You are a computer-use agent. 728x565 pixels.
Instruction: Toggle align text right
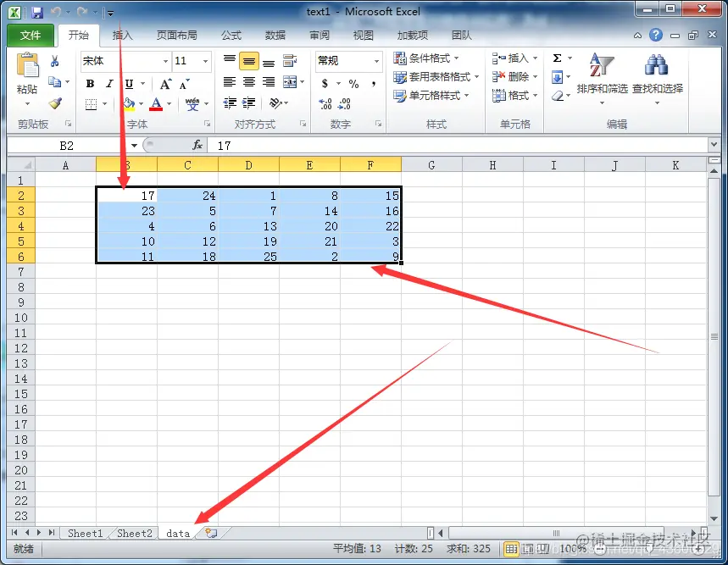[x=269, y=82]
